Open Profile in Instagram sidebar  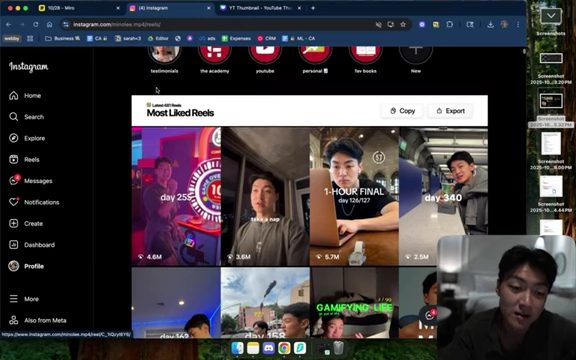coord(26,266)
